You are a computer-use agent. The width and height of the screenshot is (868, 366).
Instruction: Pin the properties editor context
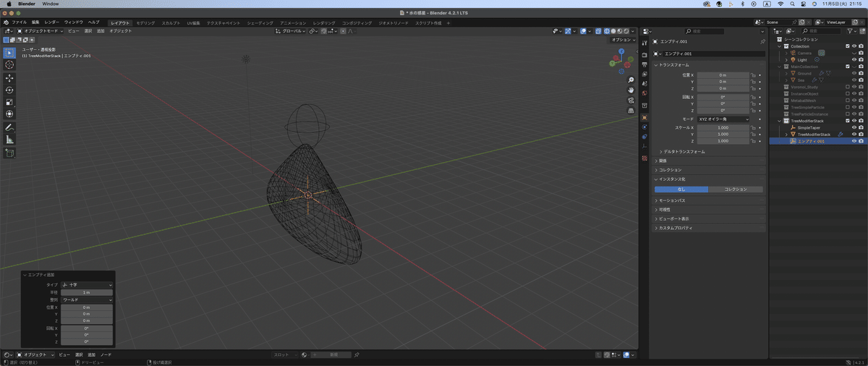point(762,43)
